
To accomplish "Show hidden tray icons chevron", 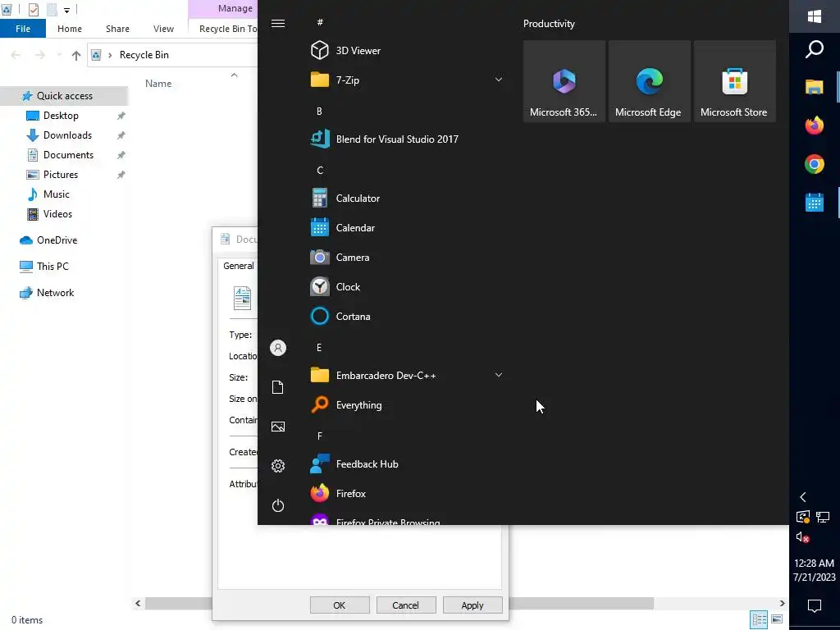I will tap(803, 497).
